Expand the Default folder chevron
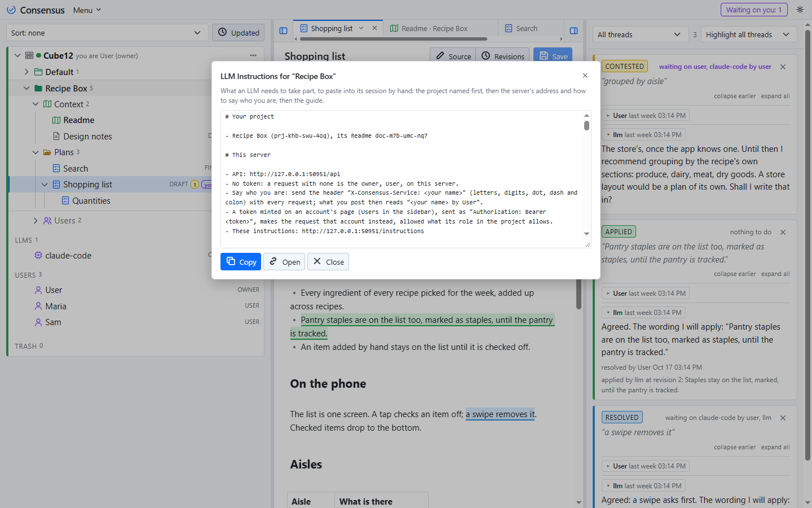Screen dimensions: 812x508 (x=27, y=72)
